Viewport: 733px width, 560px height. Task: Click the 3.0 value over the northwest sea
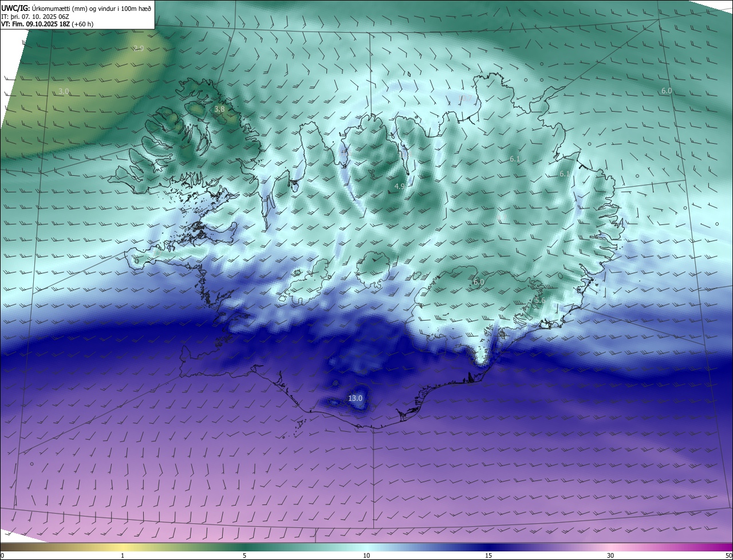point(64,92)
